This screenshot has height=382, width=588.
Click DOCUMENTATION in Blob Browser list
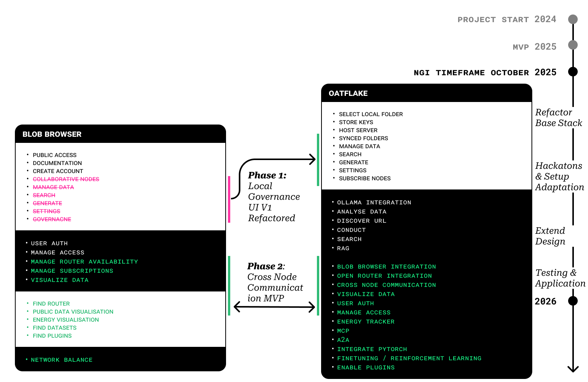click(57, 163)
